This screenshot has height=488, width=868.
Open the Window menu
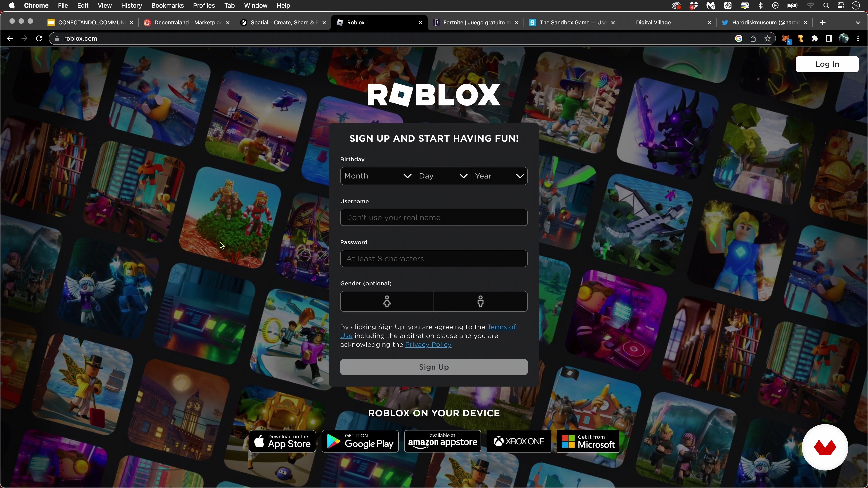(255, 5)
